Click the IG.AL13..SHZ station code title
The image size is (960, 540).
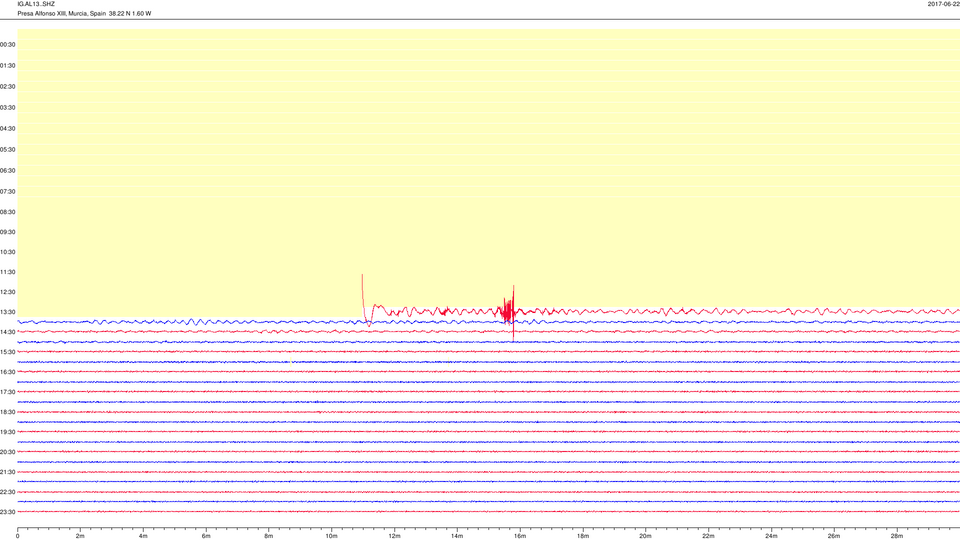pyautogui.click(x=36, y=4)
